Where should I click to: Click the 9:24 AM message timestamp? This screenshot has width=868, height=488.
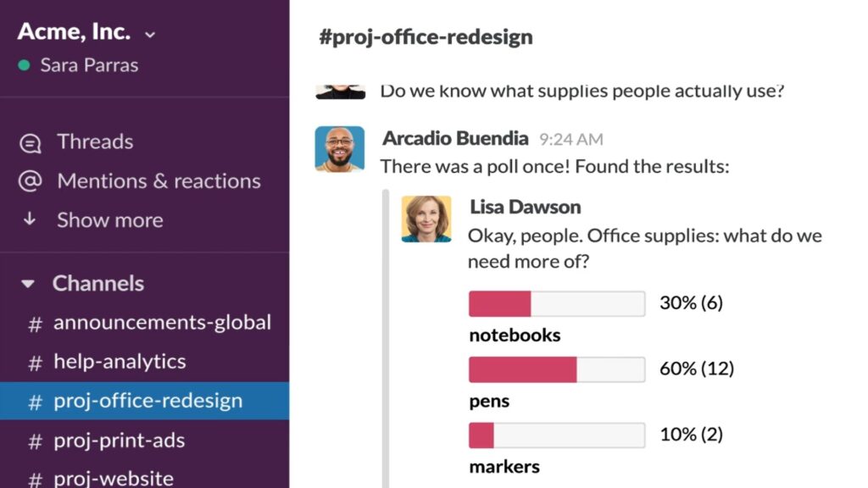click(x=571, y=139)
